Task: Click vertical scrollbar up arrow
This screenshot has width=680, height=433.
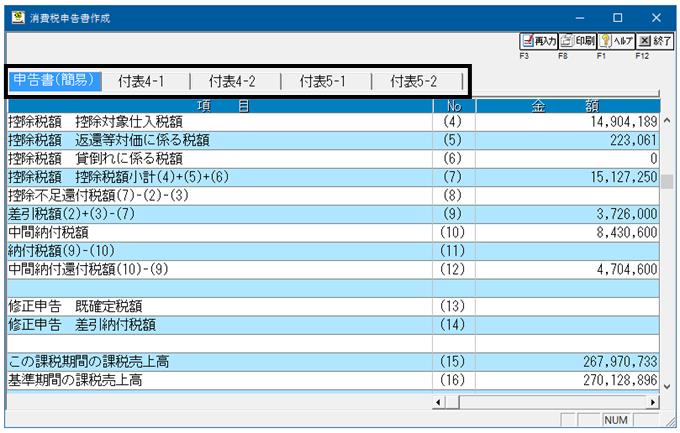Action: point(667,121)
